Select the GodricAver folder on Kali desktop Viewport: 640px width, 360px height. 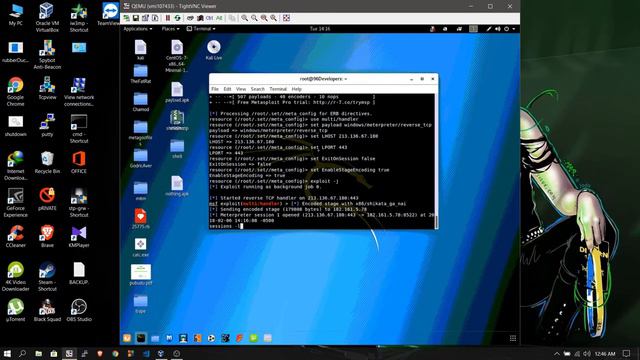click(140, 158)
